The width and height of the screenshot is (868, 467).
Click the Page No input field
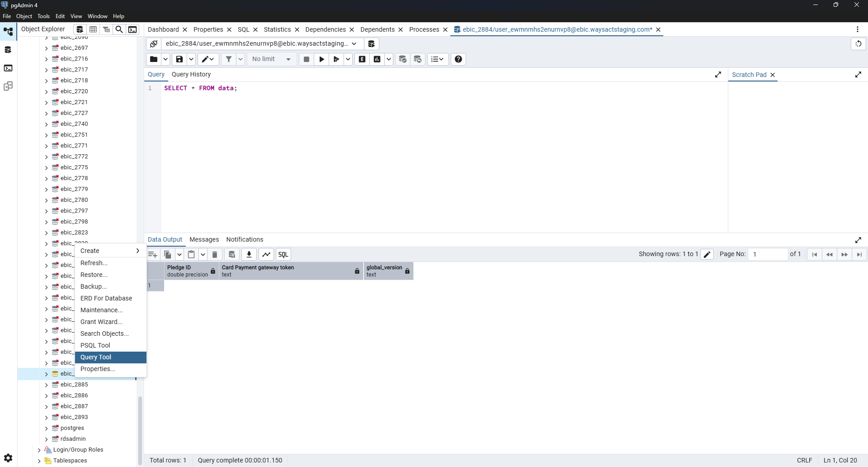(x=767, y=254)
